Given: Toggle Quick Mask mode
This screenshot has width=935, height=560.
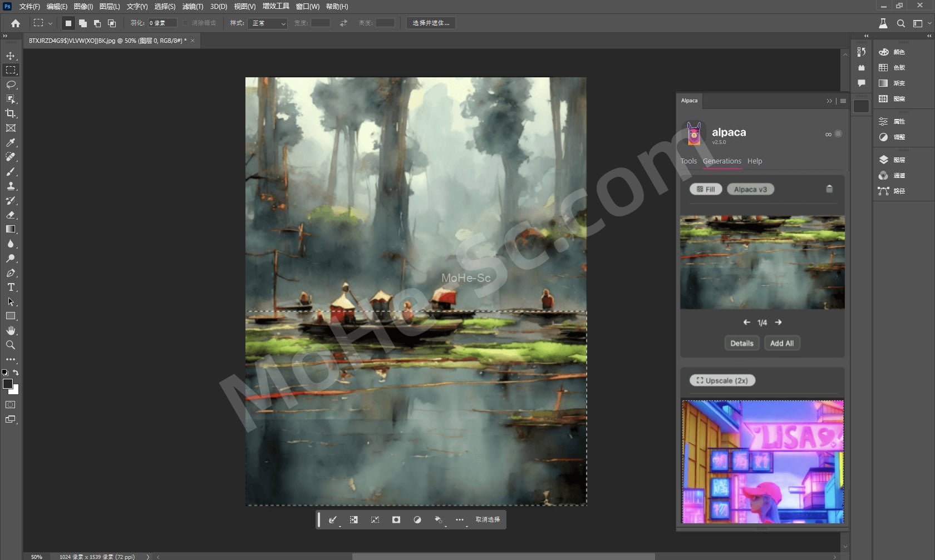Looking at the screenshot, I should (11, 405).
